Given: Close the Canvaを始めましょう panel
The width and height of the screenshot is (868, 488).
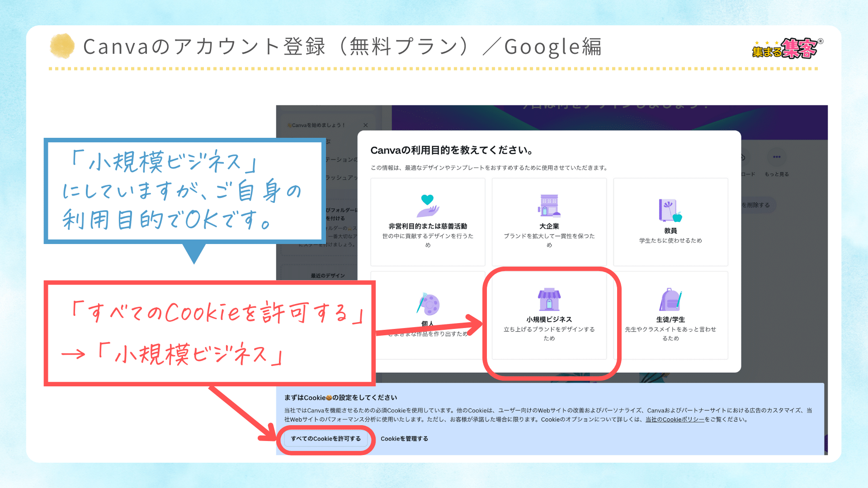Looking at the screenshot, I should pos(365,125).
